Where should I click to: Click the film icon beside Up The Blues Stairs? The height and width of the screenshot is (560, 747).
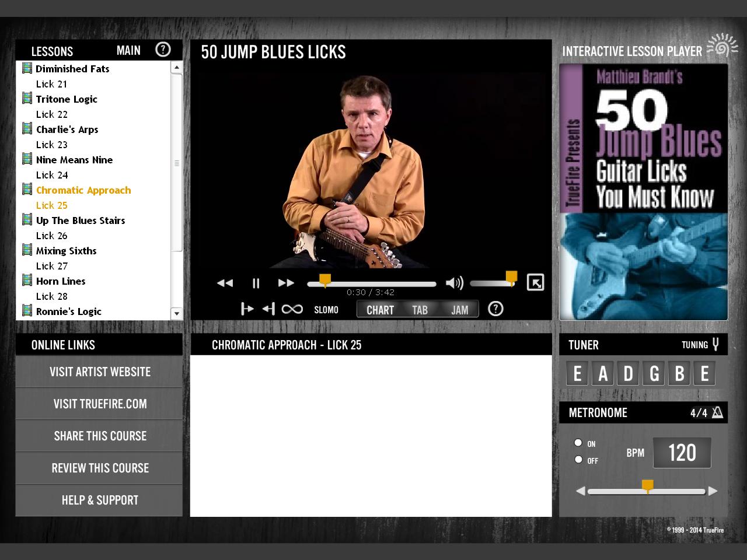[x=27, y=220]
